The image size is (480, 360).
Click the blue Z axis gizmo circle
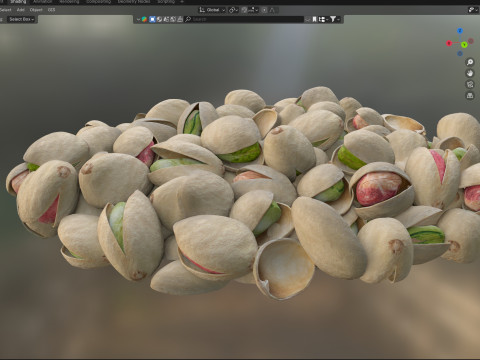tap(460, 31)
